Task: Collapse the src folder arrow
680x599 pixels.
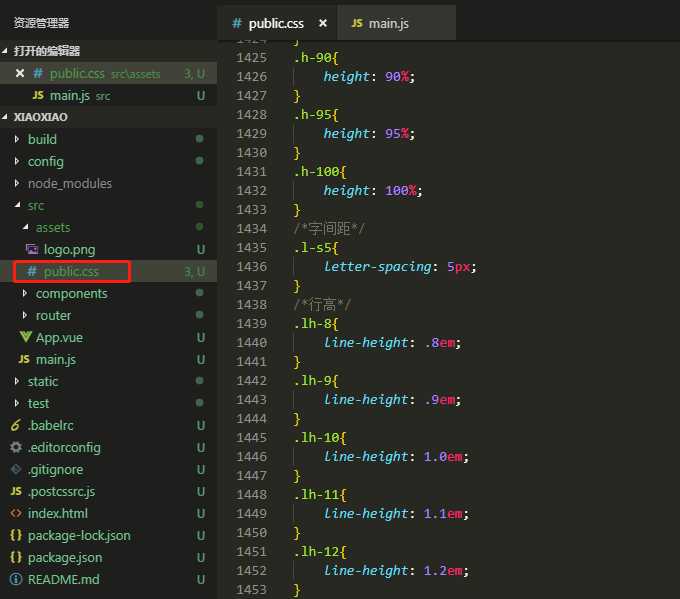Action: (17, 205)
